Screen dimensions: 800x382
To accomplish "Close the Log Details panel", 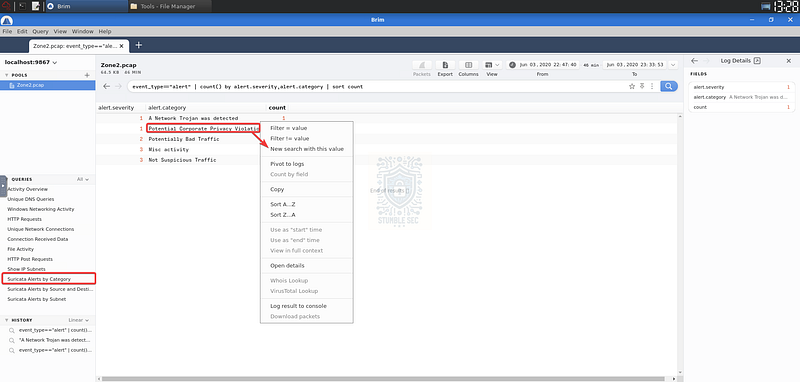I will click(788, 60).
